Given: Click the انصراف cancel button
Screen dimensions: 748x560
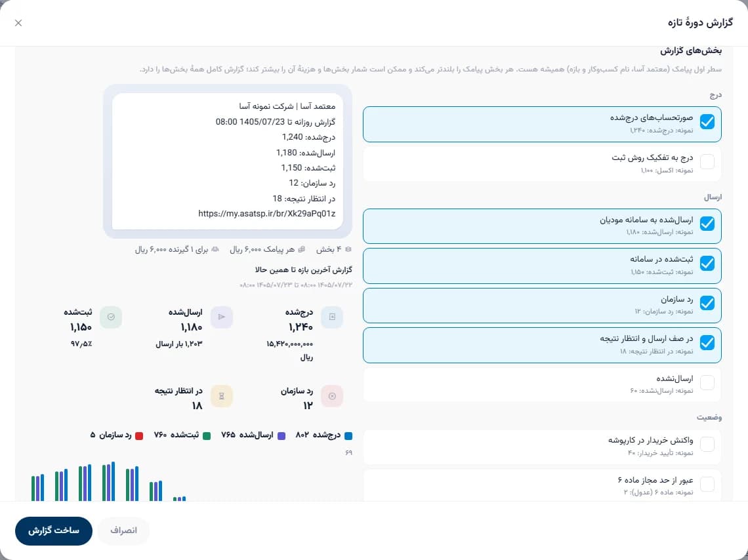Looking at the screenshot, I should tap(123, 531).
